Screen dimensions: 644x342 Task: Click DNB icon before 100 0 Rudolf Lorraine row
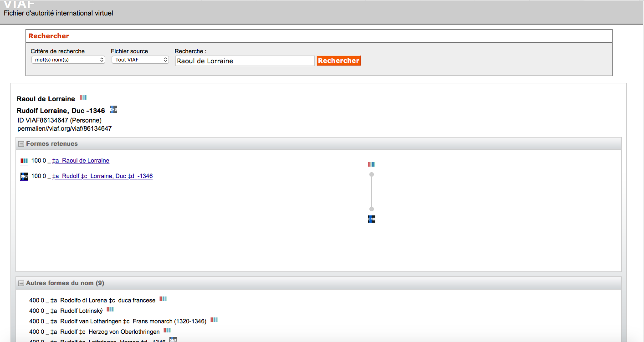(x=24, y=176)
